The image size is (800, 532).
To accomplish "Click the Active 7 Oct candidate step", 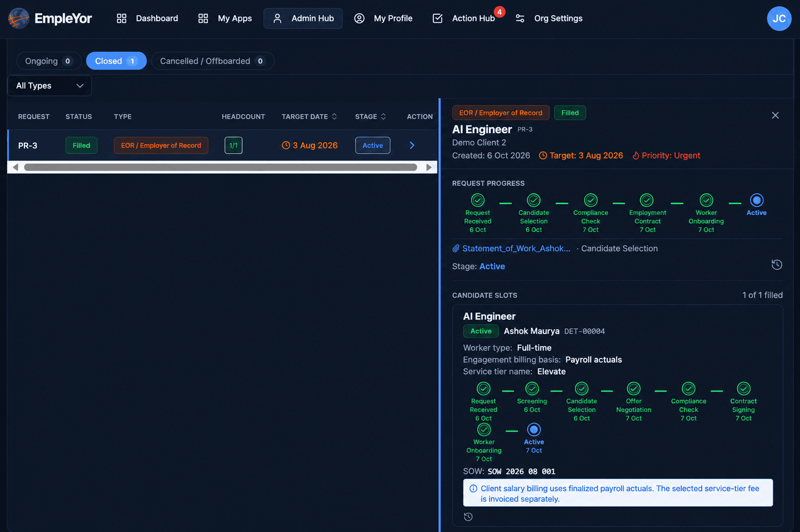I will pos(534,439).
